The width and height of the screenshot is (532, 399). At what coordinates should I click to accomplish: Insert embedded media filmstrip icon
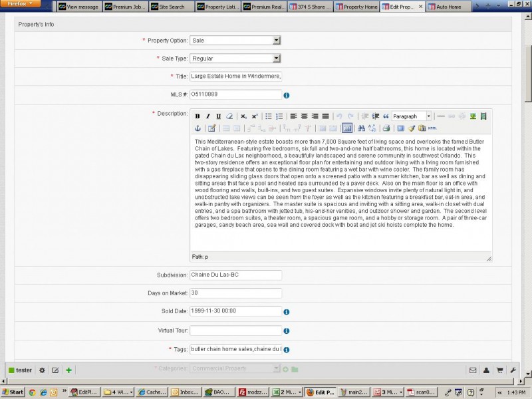point(483,116)
